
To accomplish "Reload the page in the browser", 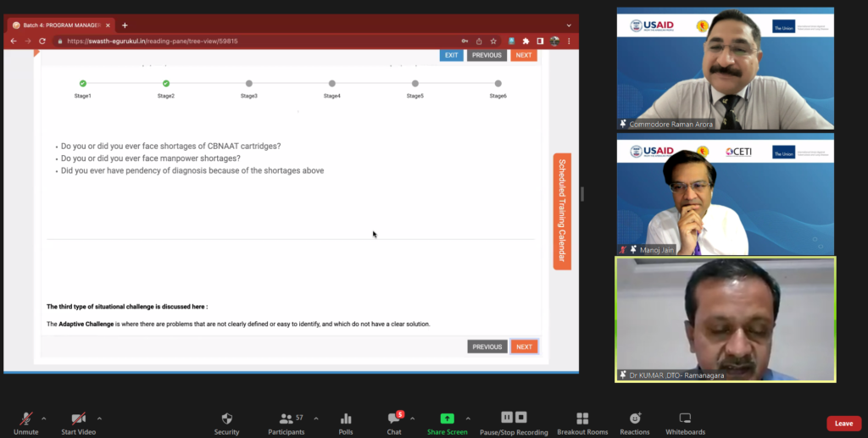I will tap(42, 41).
